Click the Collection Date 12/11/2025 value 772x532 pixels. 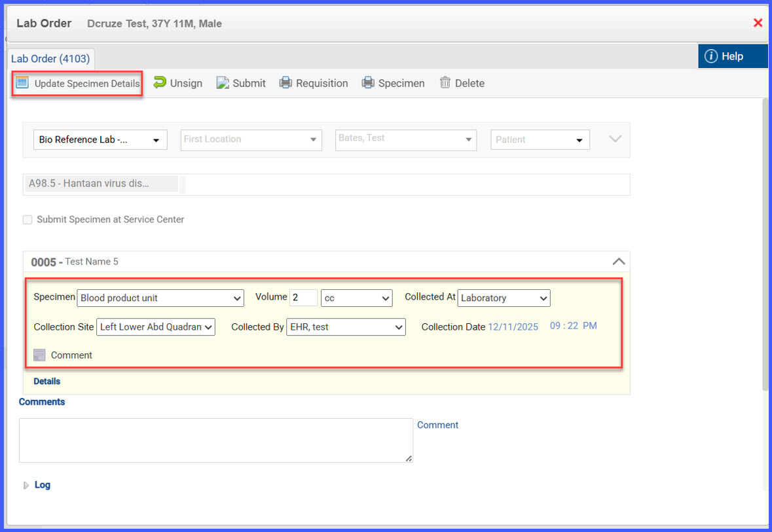point(513,327)
